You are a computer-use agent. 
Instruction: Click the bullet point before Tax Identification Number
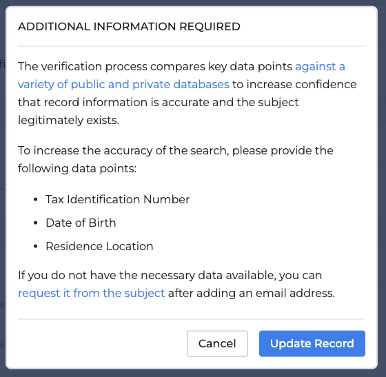tap(36, 199)
